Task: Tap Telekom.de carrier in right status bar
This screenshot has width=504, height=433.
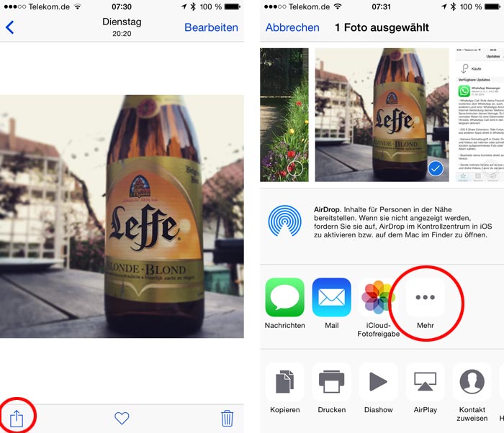Action: [x=309, y=6]
